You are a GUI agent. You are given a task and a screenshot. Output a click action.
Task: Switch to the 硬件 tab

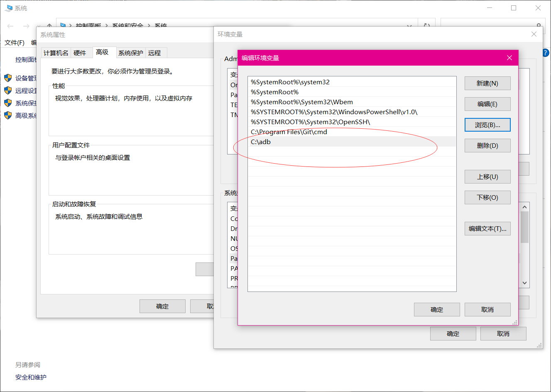[x=80, y=53]
